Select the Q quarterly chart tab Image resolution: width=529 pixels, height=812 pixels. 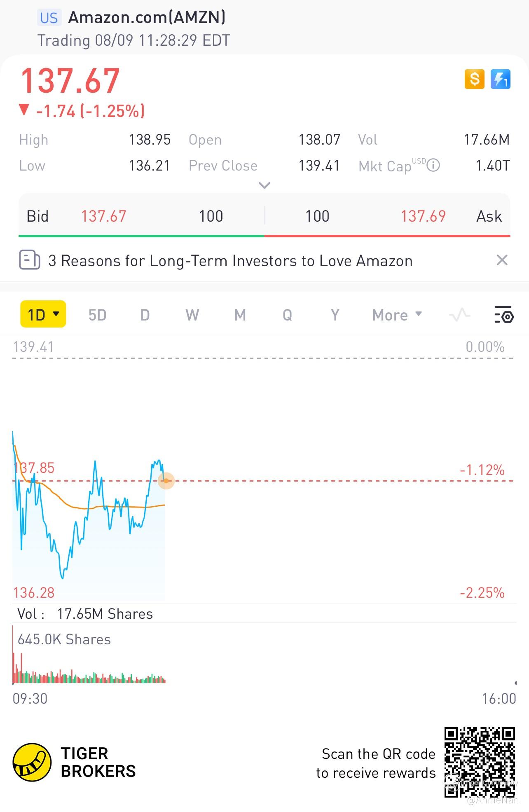click(x=288, y=315)
